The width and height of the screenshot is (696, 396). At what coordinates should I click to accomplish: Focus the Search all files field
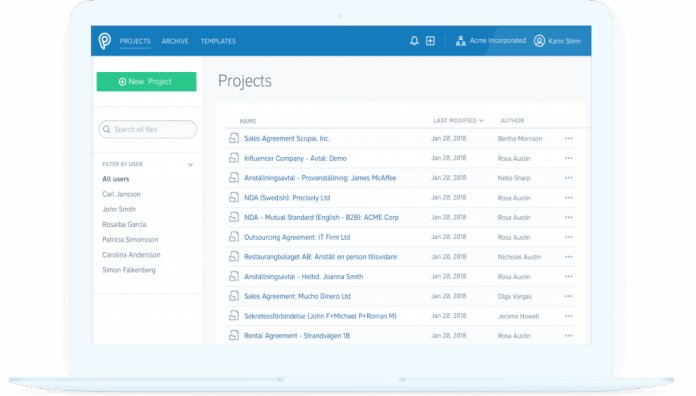(x=147, y=129)
